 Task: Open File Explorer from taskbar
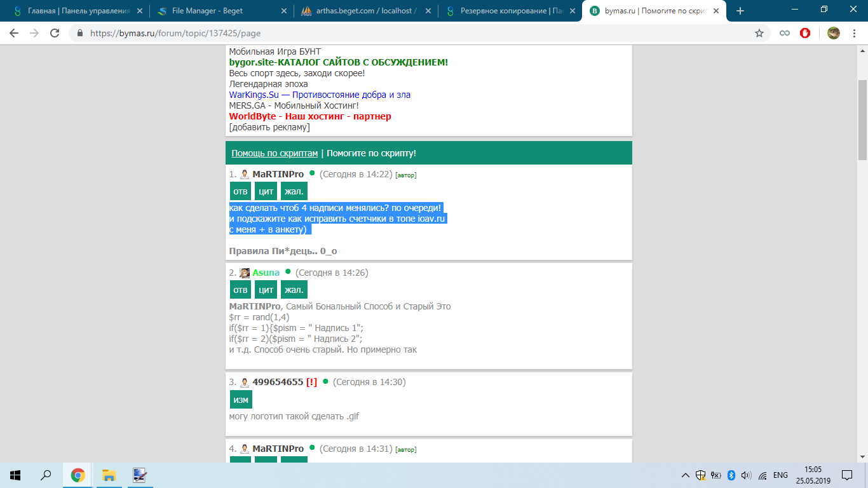coord(109,475)
